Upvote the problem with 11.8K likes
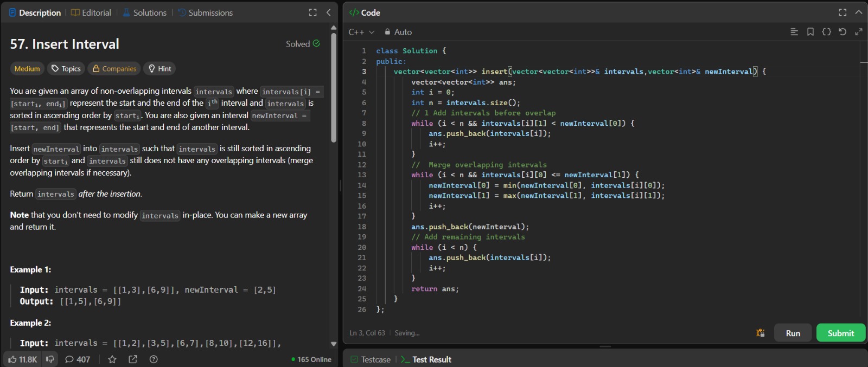868x367 pixels. tap(22, 359)
